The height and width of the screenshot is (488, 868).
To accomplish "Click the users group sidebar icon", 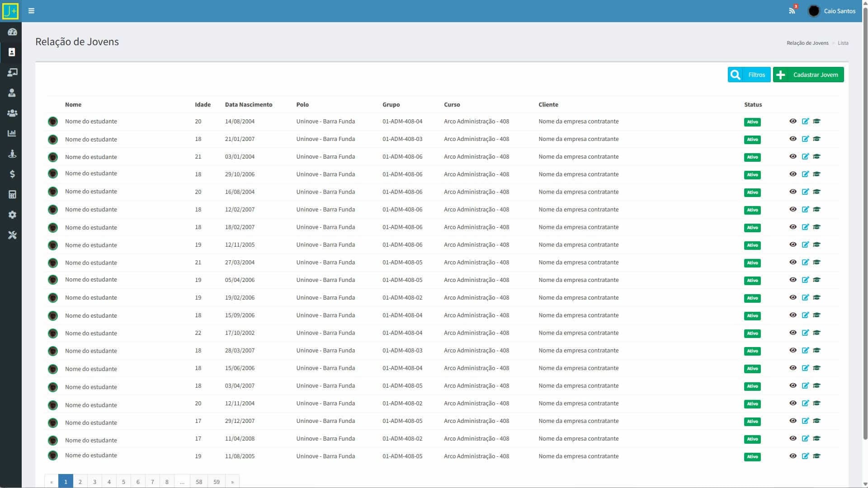I will 12,113.
